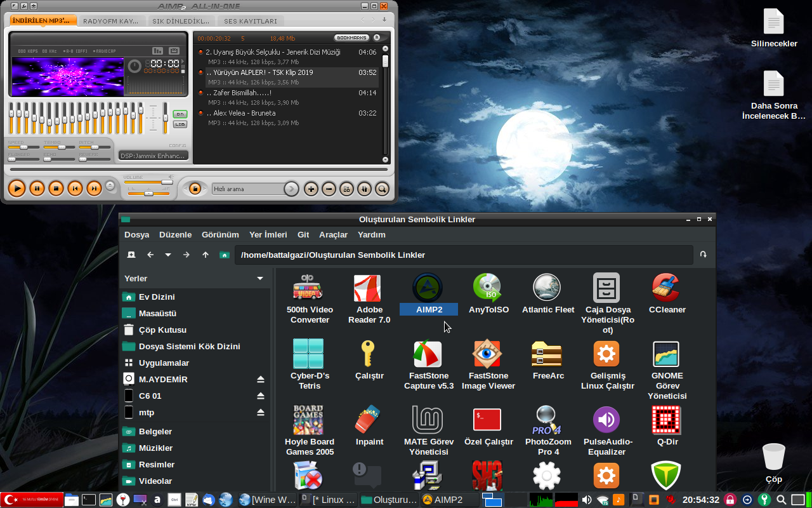Toggle visualization view button in AIMP2 display

click(x=157, y=51)
